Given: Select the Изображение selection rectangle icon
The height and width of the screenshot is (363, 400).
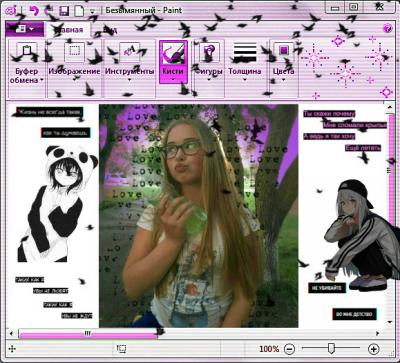Looking at the screenshot, I should pyautogui.click(x=74, y=51).
